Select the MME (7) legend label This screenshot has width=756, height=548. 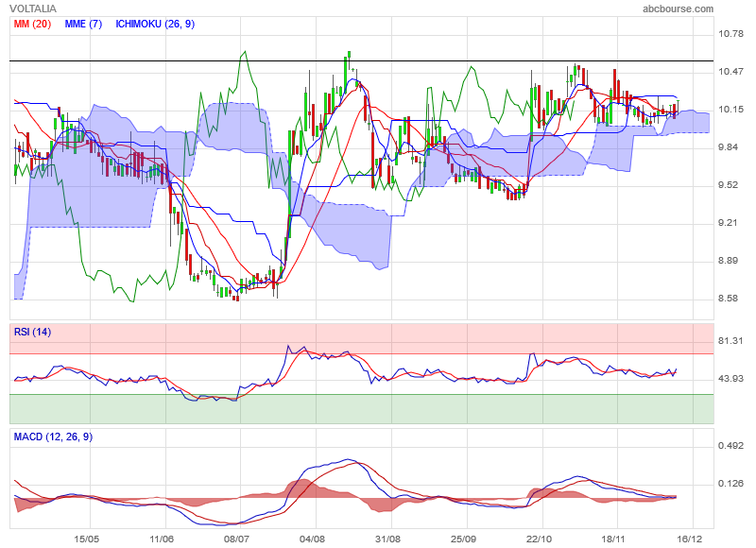click(83, 24)
